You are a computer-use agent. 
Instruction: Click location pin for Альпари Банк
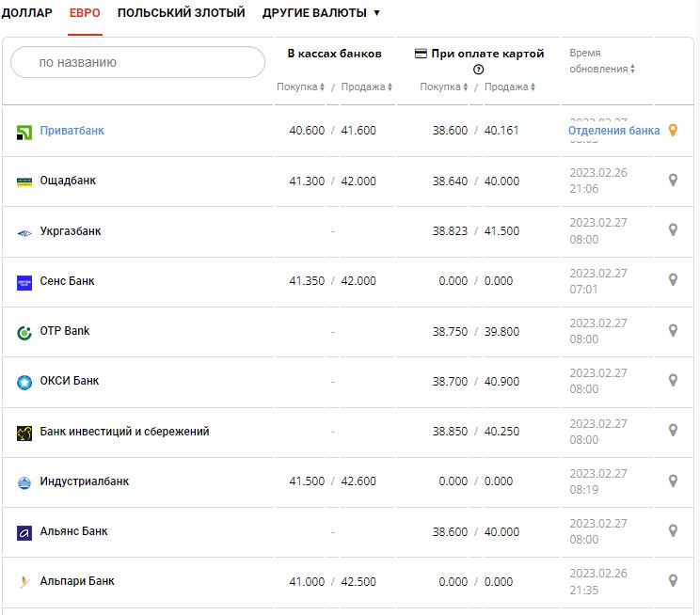tap(673, 580)
